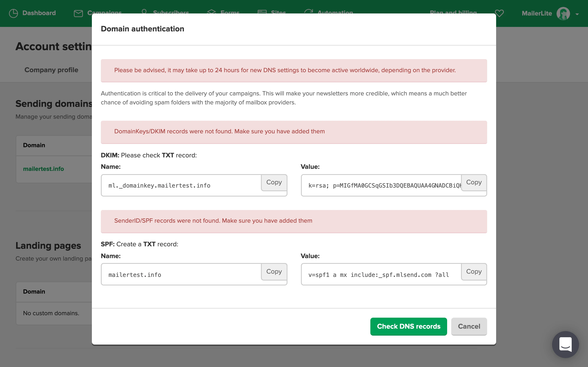Click the Dashboard clock icon
Image resolution: width=588 pixels, height=367 pixels.
point(13,13)
